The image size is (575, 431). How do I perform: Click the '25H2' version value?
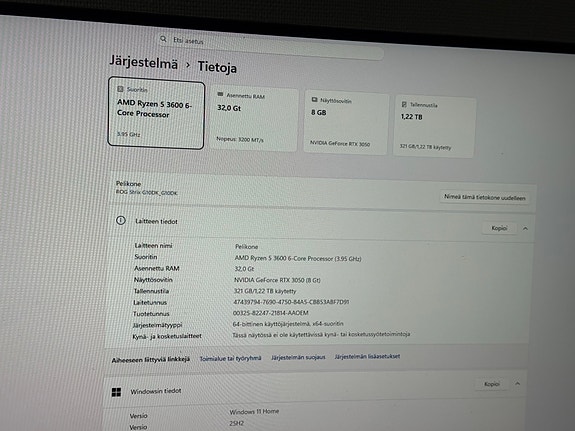pyautogui.click(x=237, y=423)
